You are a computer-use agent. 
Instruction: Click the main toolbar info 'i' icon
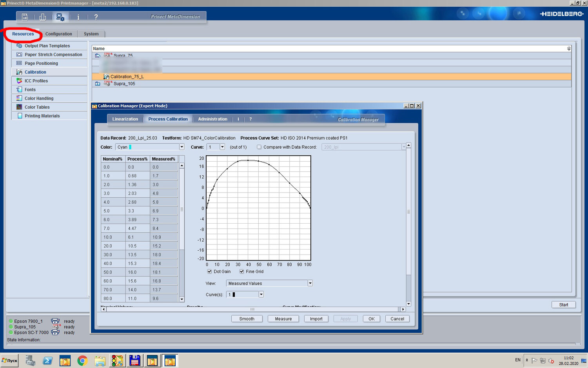tap(78, 17)
